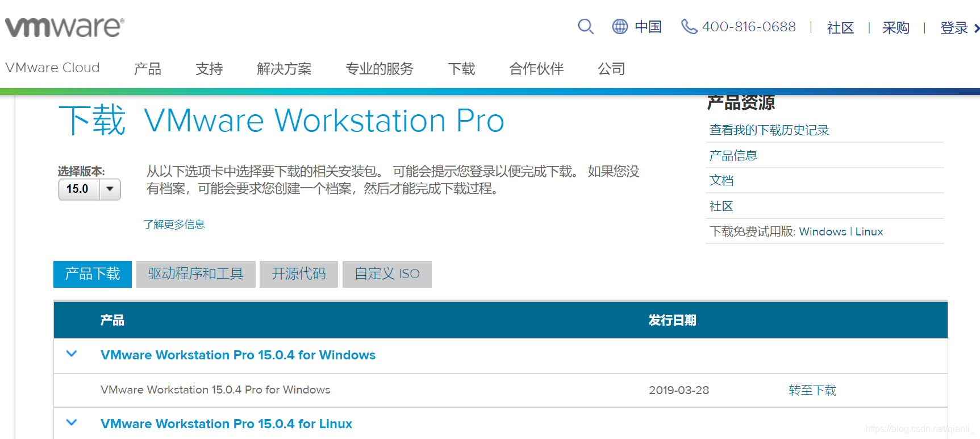Click Linux free trial link
Image resolution: width=980 pixels, height=439 pixels.
(x=869, y=231)
